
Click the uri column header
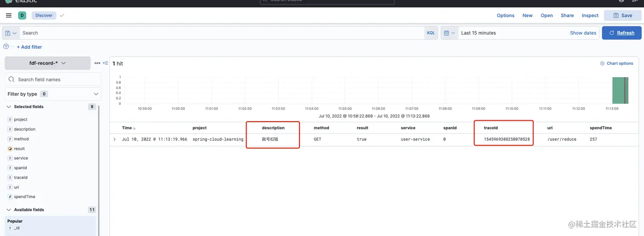[550, 128]
